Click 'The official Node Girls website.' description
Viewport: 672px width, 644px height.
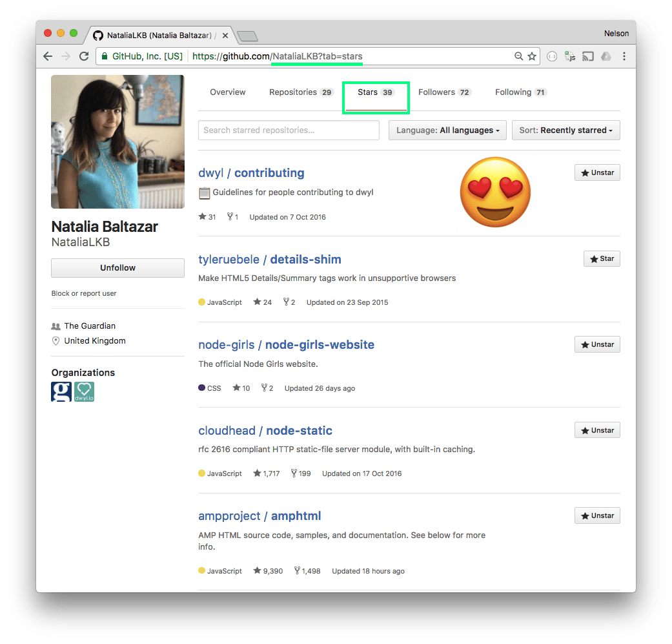(258, 364)
